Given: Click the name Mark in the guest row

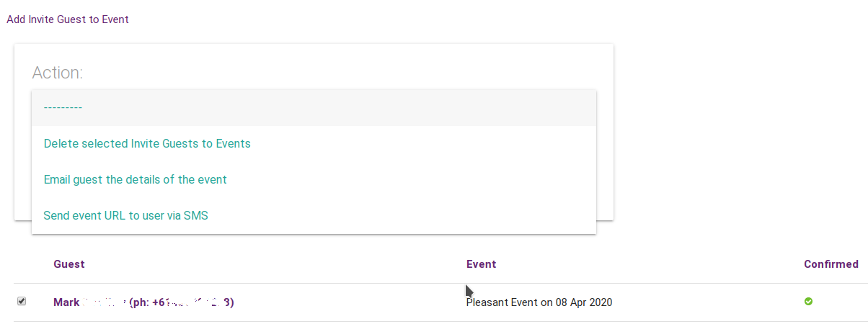Looking at the screenshot, I should (x=66, y=302).
